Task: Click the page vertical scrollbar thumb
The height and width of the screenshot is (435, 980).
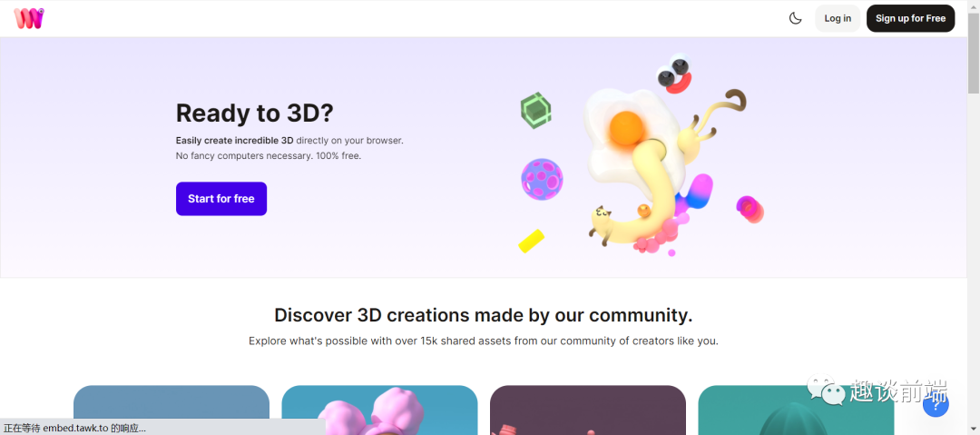Action: point(974,54)
